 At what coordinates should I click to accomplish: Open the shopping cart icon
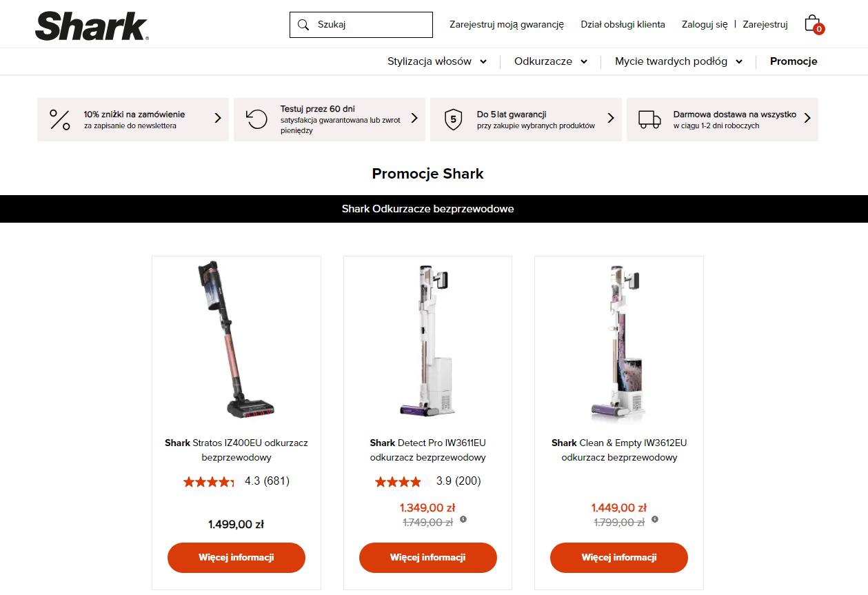click(x=814, y=24)
